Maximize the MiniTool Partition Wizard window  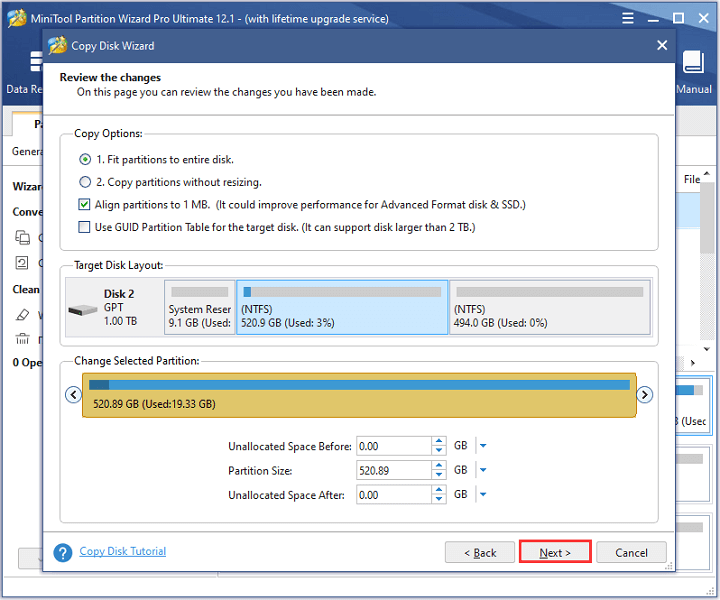[678, 18]
